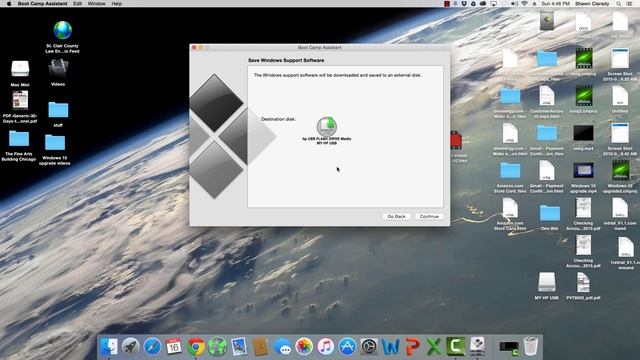Viewport: 640px width, 360px height.
Task: Open the Preview app in the Dock
Action: 239,347
